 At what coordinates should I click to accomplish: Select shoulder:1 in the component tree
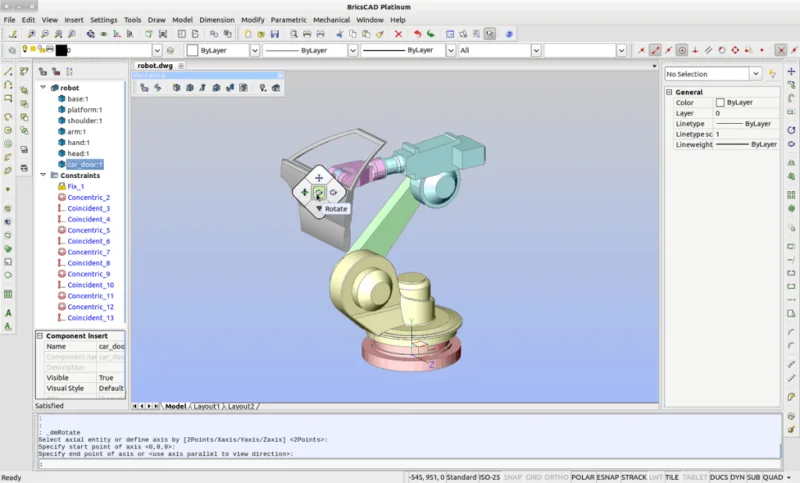pyautogui.click(x=85, y=120)
